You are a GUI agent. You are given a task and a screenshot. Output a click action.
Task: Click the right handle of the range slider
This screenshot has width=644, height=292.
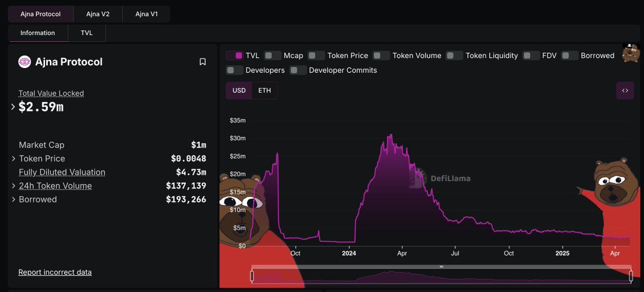coord(631,275)
